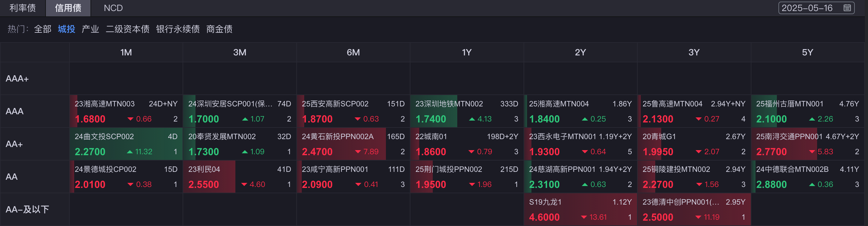Click the change value 5.83
This screenshot has width=868, height=226.
825,152
